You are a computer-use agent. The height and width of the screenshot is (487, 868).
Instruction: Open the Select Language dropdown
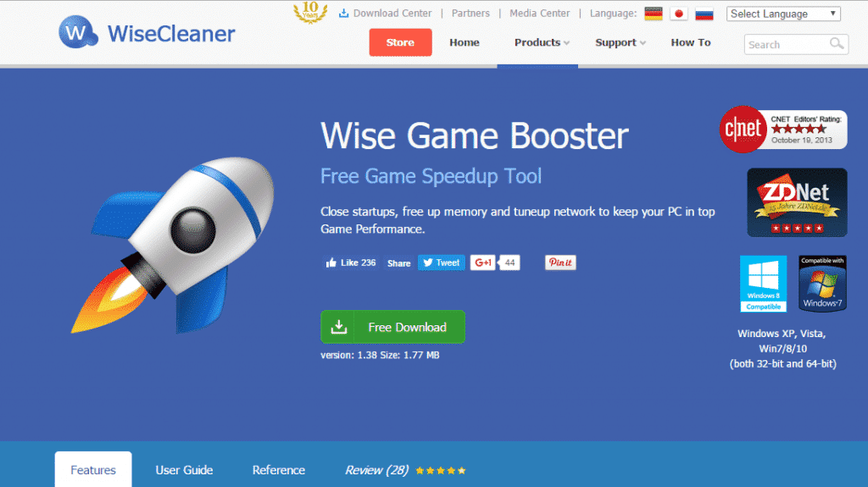pyautogui.click(x=783, y=14)
